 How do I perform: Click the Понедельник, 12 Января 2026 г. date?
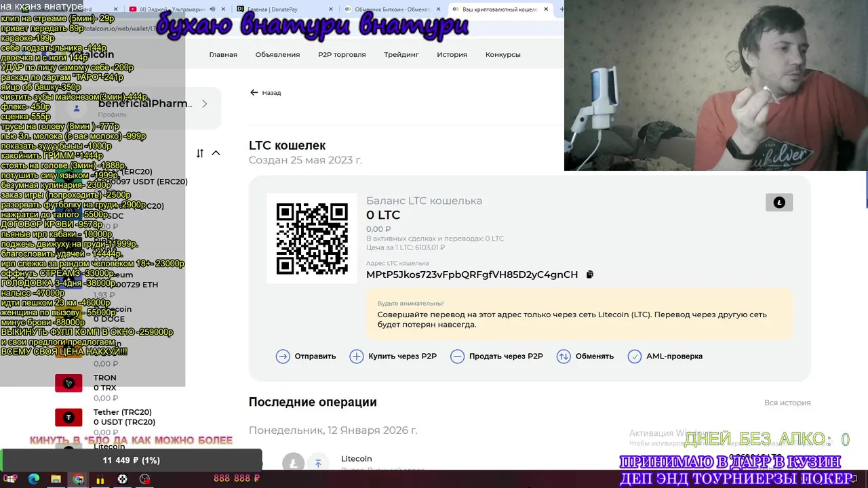click(x=333, y=430)
